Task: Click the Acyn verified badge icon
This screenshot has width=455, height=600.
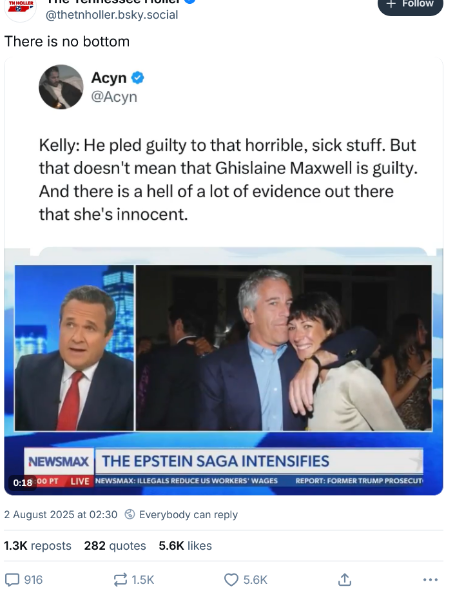Action: pos(138,78)
